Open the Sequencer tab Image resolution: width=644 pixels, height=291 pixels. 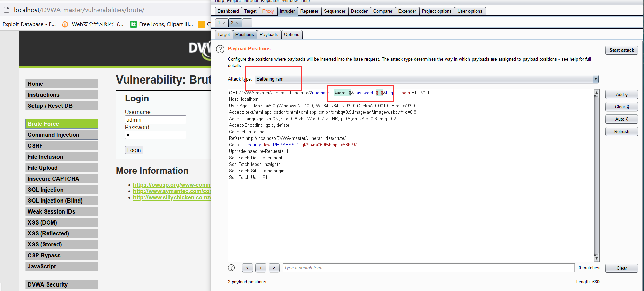(335, 11)
